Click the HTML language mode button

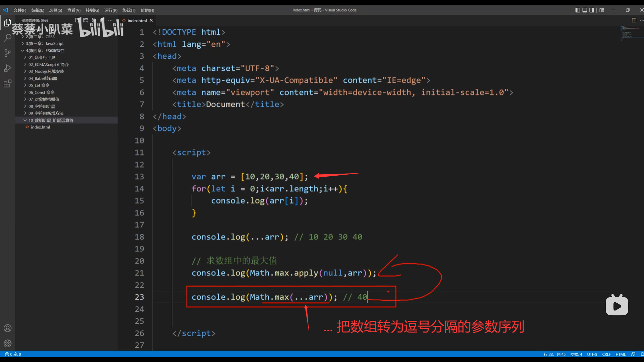[621, 354]
